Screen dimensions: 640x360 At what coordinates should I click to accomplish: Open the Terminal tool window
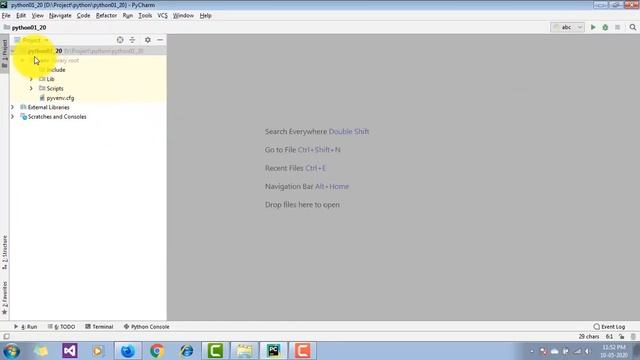(99, 327)
